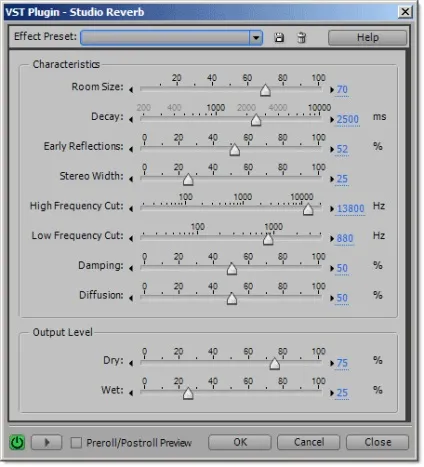This screenshot has width=424, height=467.
Task: Click the Cancel button
Action: click(309, 442)
